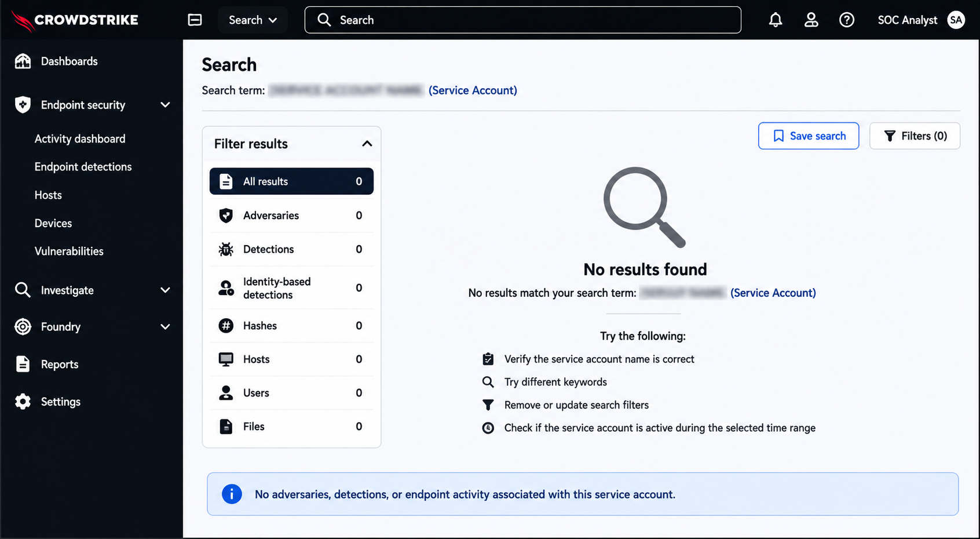
Task: Click the large No results magnifier illustration
Action: tap(644, 207)
